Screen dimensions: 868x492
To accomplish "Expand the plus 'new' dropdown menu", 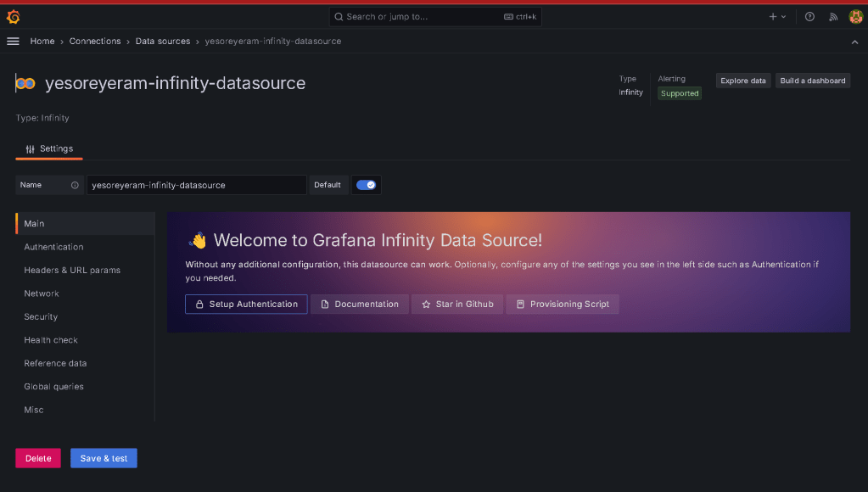I will click(x=777, y=17).
